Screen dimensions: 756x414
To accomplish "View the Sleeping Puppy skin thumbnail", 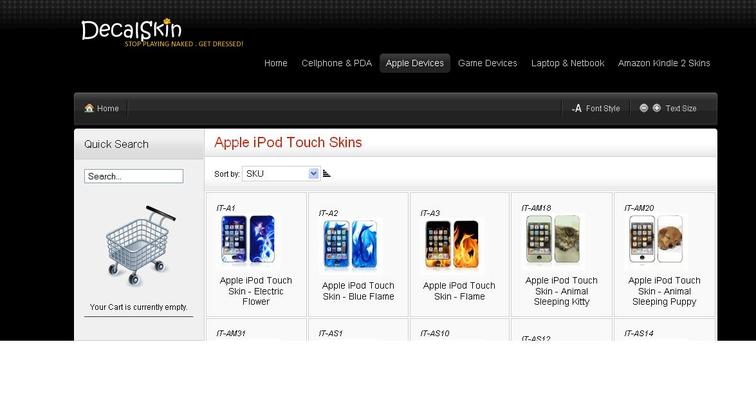I will point(656,240).
